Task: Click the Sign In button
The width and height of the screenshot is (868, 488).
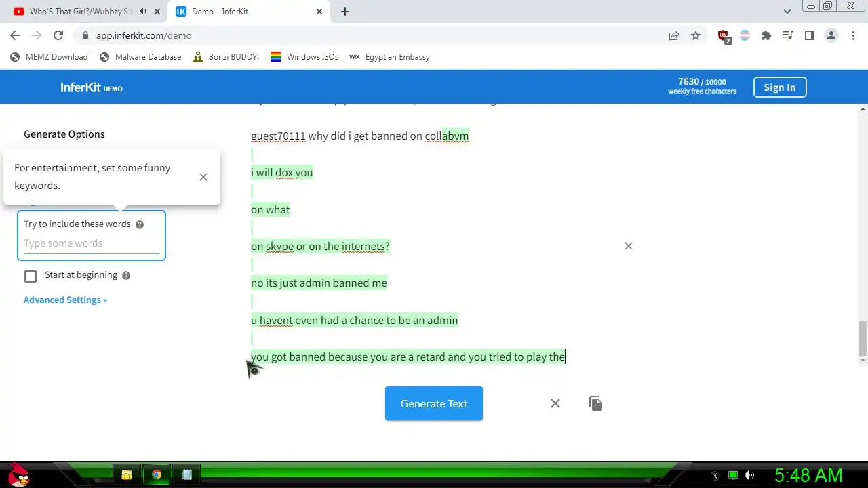Action: point(780,87)
